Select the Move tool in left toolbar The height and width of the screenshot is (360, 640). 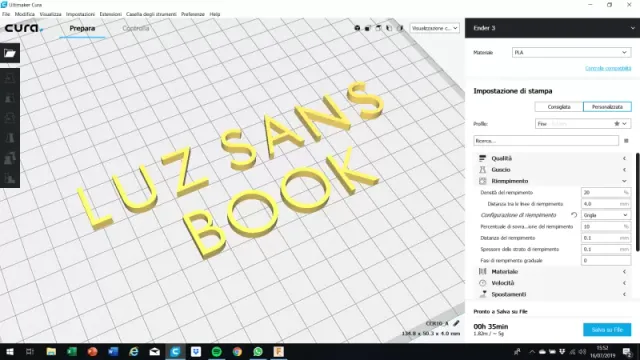(10, 78)
